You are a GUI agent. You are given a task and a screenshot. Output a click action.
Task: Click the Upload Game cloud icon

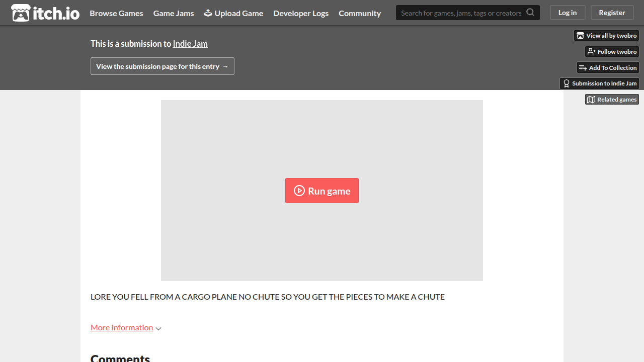pyautogui.click(x=208, y=13)
